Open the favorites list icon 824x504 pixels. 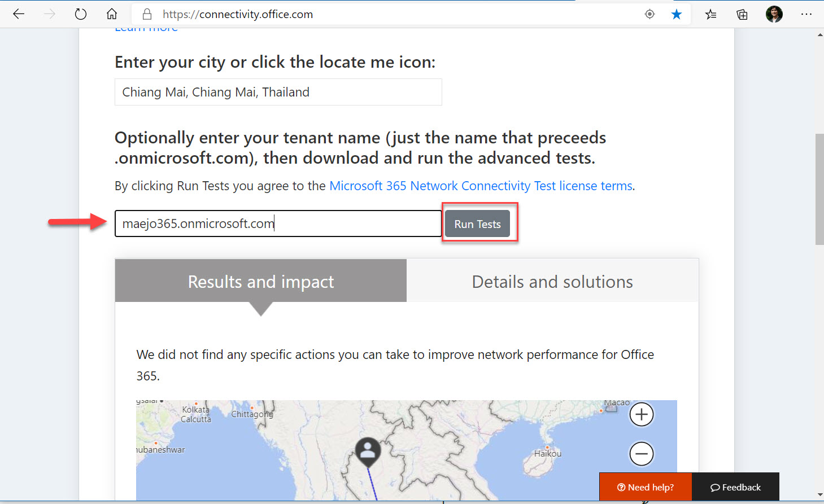(710, 14)
